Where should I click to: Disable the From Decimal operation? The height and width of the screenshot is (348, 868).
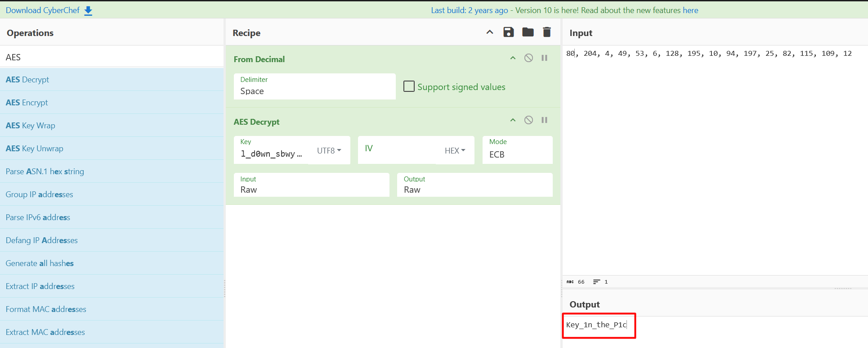click(528, 58)
